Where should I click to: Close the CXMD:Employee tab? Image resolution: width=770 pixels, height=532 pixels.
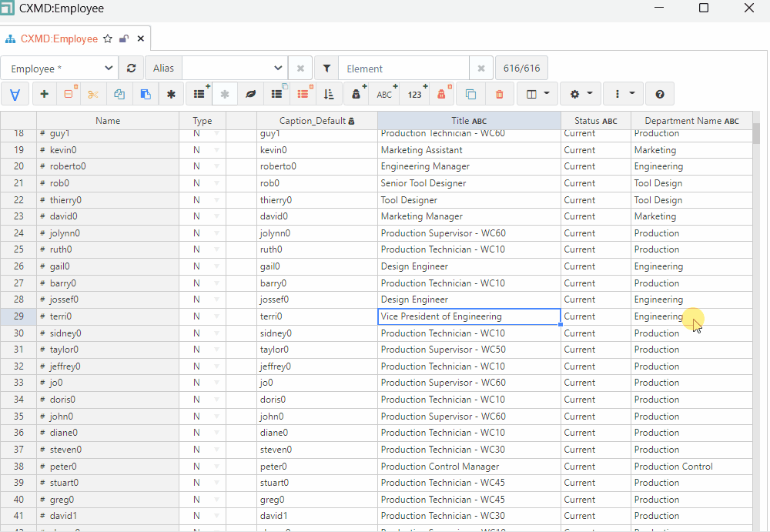coord(140,38)
